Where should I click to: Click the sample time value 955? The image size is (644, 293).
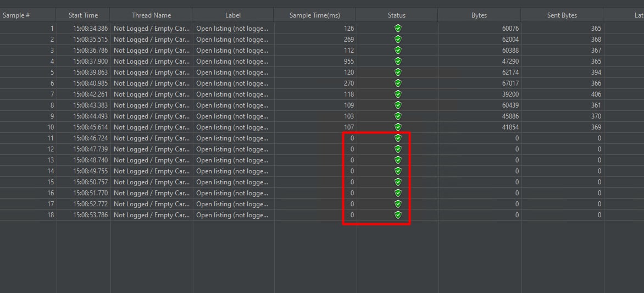pyautogui.click(x=348, y=61)
